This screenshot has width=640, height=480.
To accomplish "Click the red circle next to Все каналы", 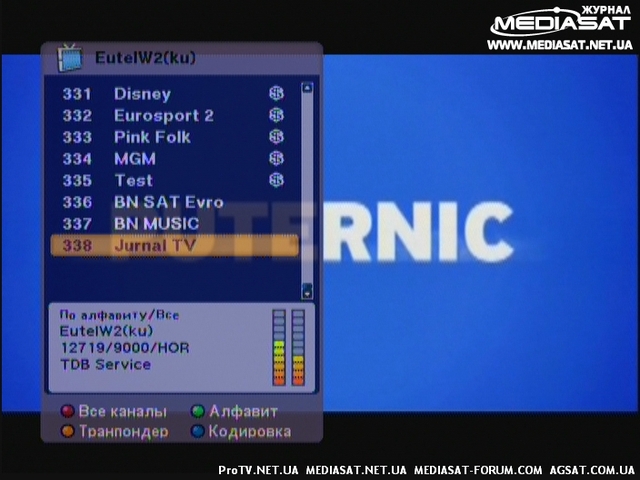I will coord(67,411).
